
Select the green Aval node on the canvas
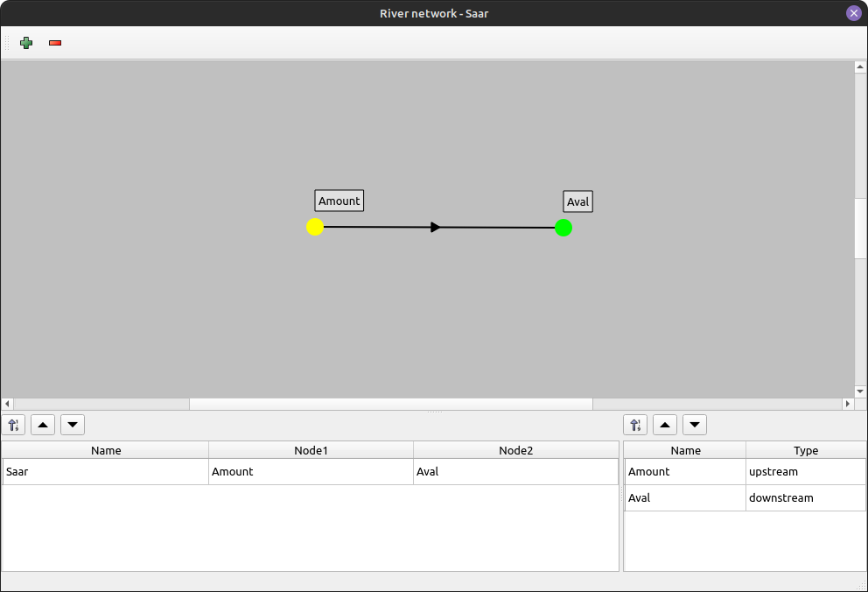tap(563, 228)
